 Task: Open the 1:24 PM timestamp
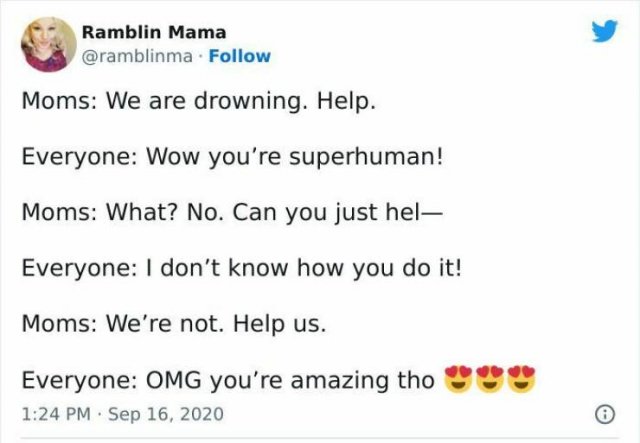pos(56,414)
